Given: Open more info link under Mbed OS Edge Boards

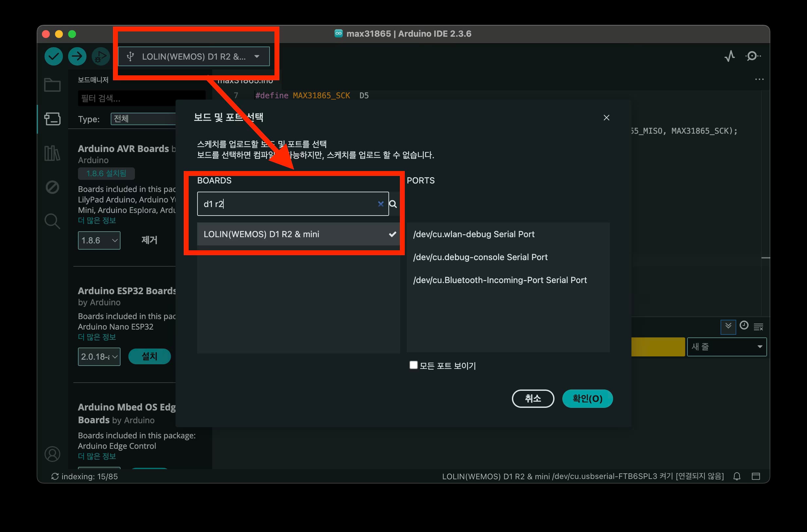Looking at the screenshot, I should pos(97,456).
